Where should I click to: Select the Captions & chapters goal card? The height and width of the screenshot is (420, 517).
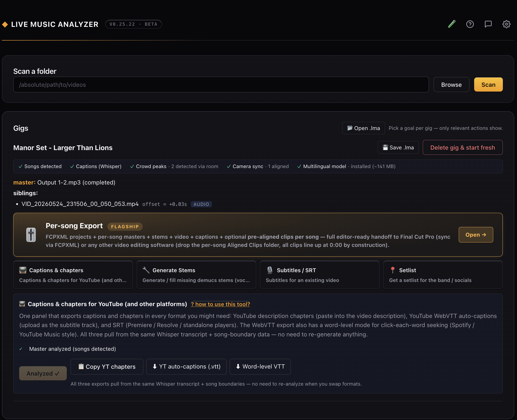[73, 275]
